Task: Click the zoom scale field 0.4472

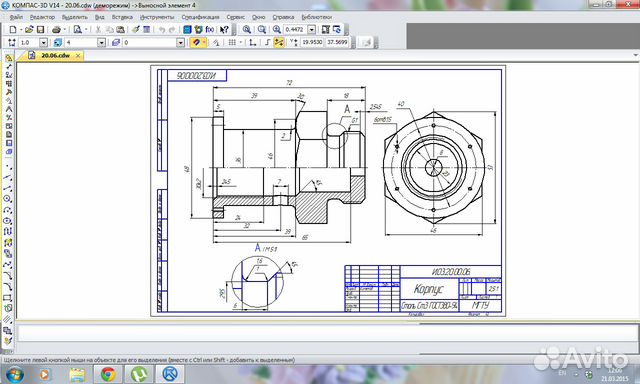Action: tap(295, 29)
